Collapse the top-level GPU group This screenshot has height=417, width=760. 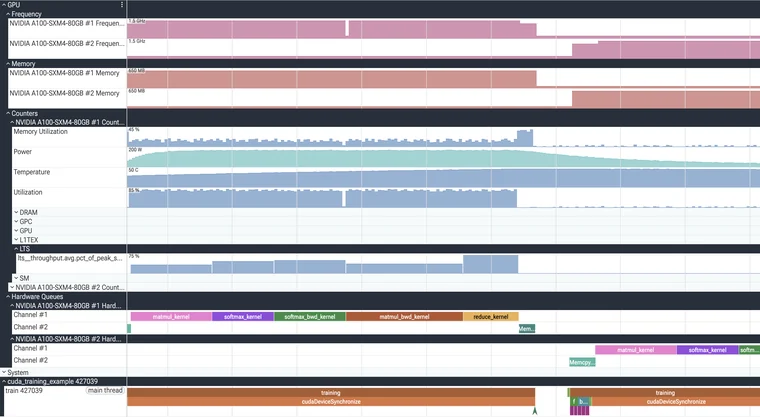coord(4,5)
